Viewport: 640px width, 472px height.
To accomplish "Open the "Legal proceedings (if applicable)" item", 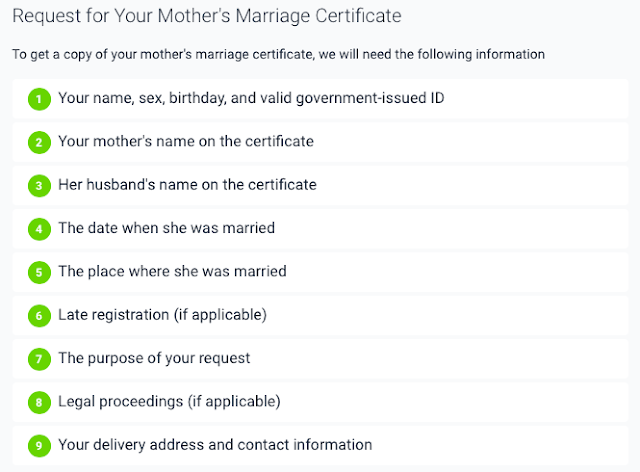I will click(169, 401).
